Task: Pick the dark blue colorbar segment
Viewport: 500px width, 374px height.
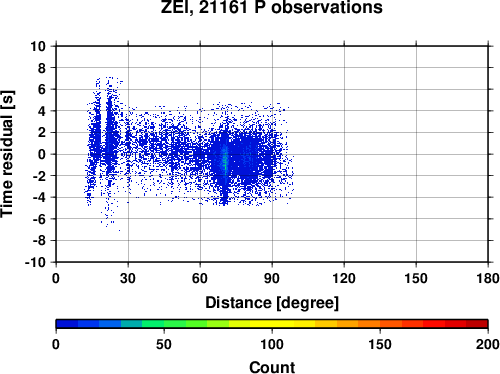Action: pos(67,324)
